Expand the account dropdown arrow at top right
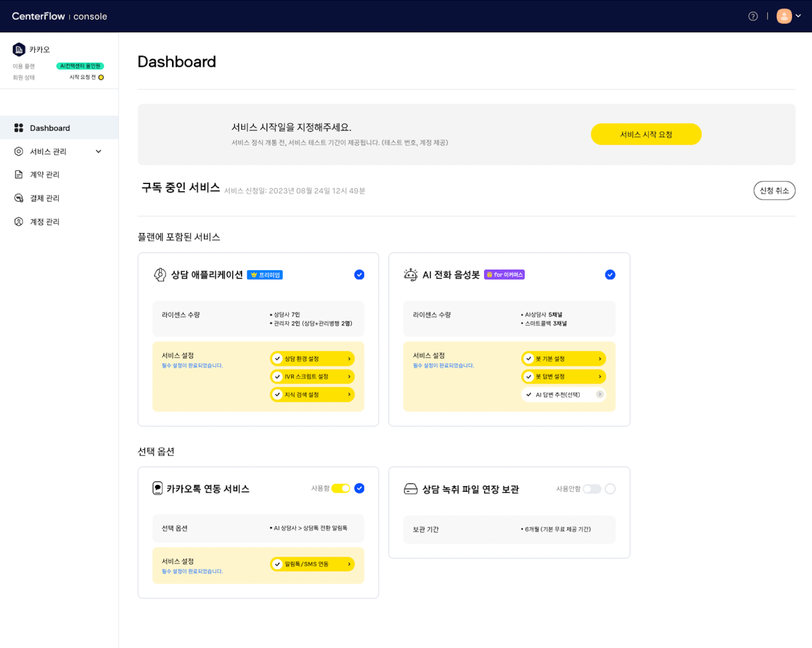The image size is (812, 648). (798, 16)
